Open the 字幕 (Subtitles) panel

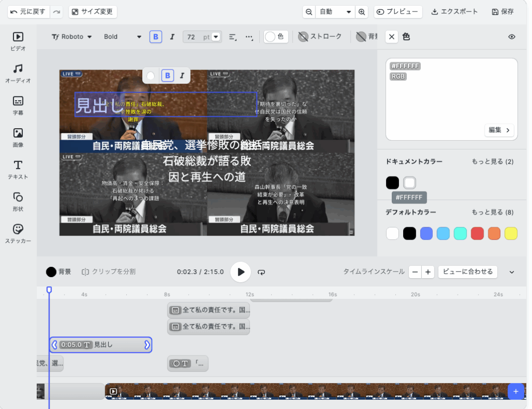18,105
